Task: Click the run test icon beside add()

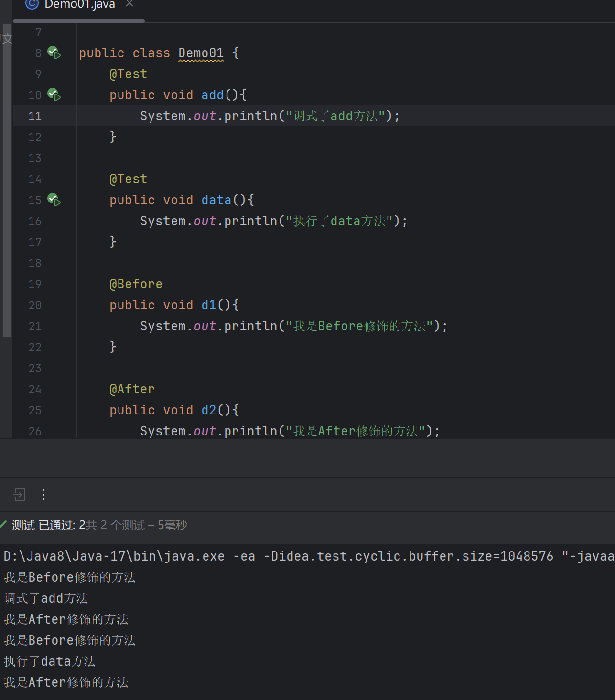Action: (54, 95)
